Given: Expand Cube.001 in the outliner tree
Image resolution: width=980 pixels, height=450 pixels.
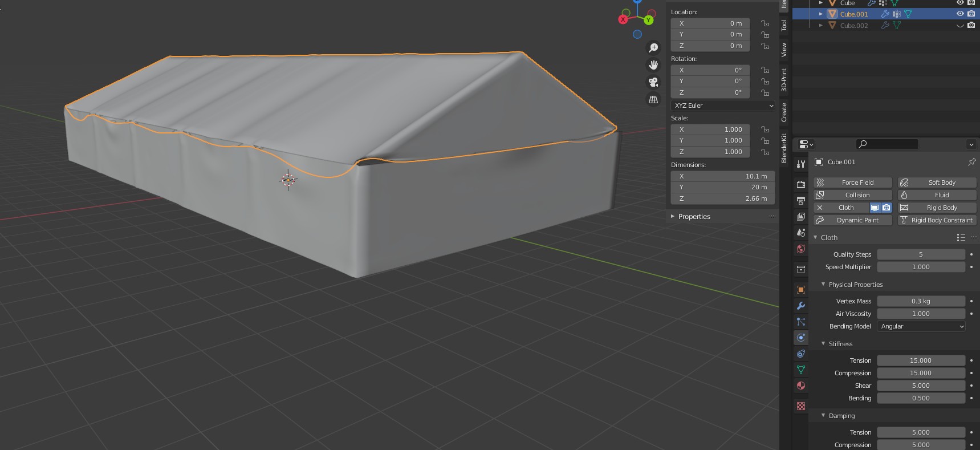Looking at the screenshot, I should [821, 14].
